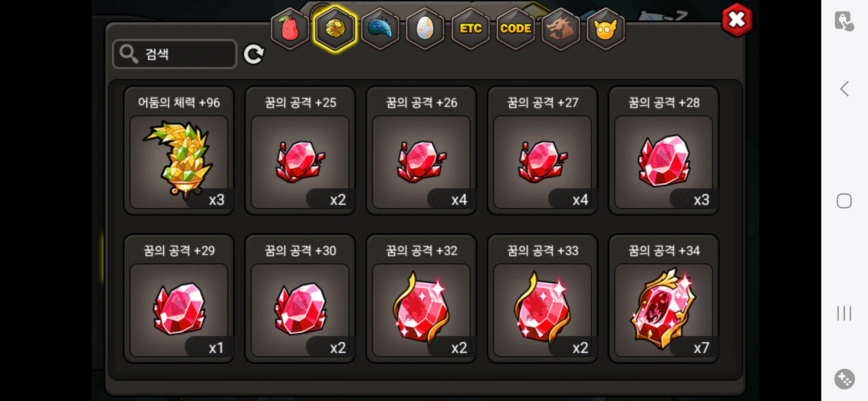Viewport: 868px width, 401px height.
Task: Tap the Android home button
Action: point(844,201)
